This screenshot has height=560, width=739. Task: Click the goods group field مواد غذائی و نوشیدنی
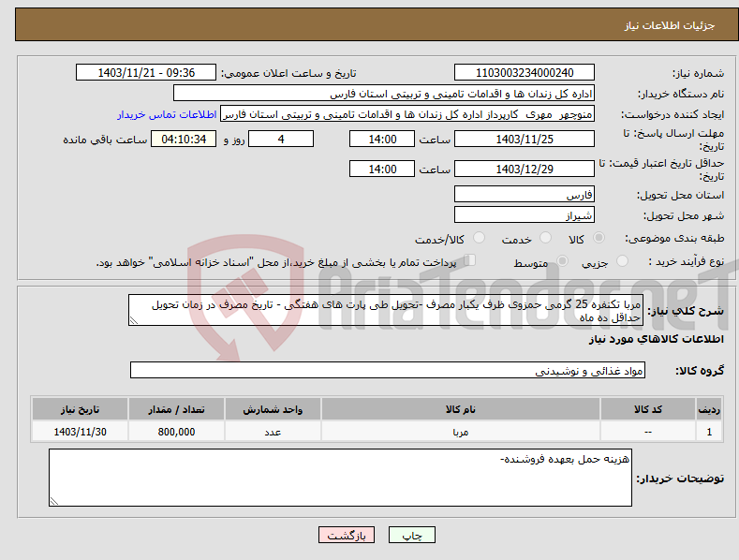tap(388, 371)
